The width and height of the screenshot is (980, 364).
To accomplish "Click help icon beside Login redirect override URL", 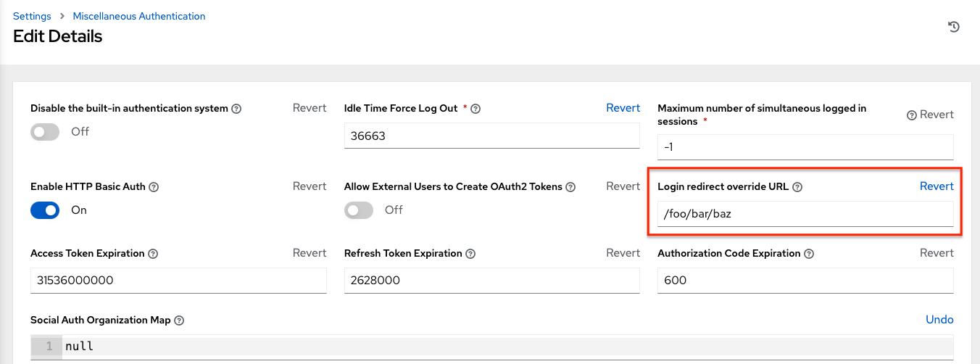I will 797,187.
